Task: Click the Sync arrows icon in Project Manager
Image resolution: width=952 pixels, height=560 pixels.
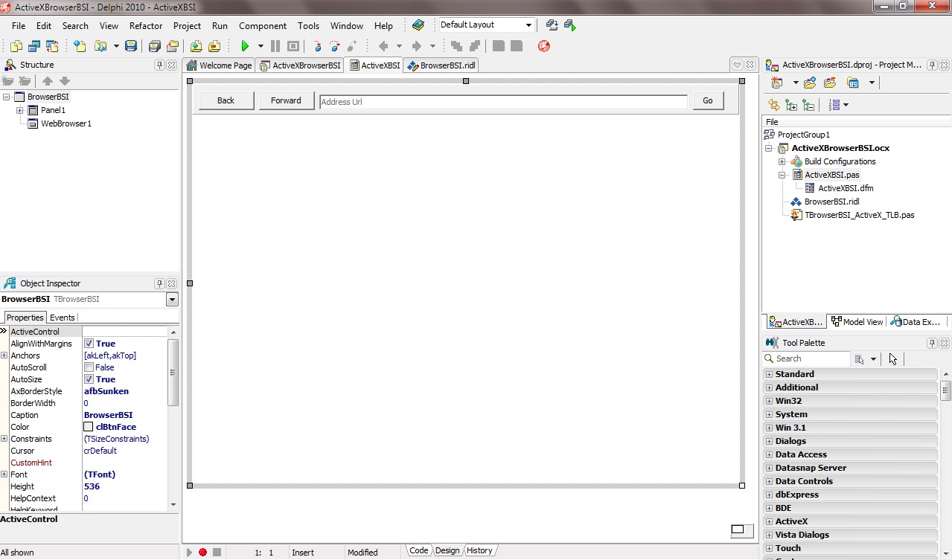Action: tap(774, 106)
